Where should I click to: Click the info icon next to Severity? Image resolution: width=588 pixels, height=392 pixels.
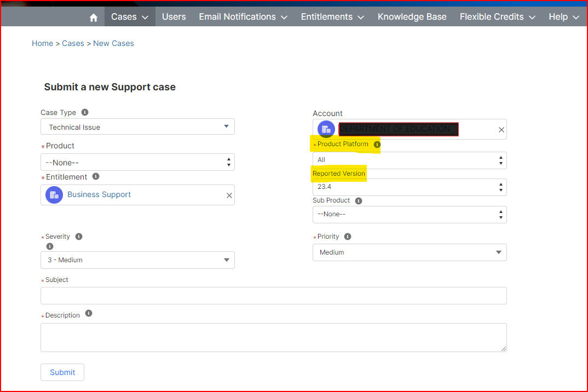[78, 236]
